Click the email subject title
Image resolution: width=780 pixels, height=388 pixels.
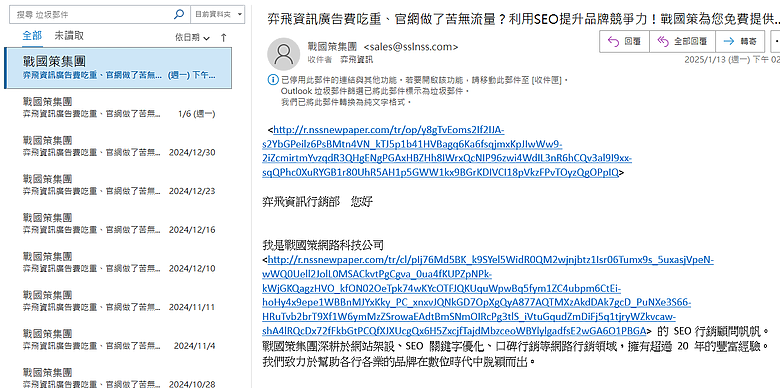[523, 19]
